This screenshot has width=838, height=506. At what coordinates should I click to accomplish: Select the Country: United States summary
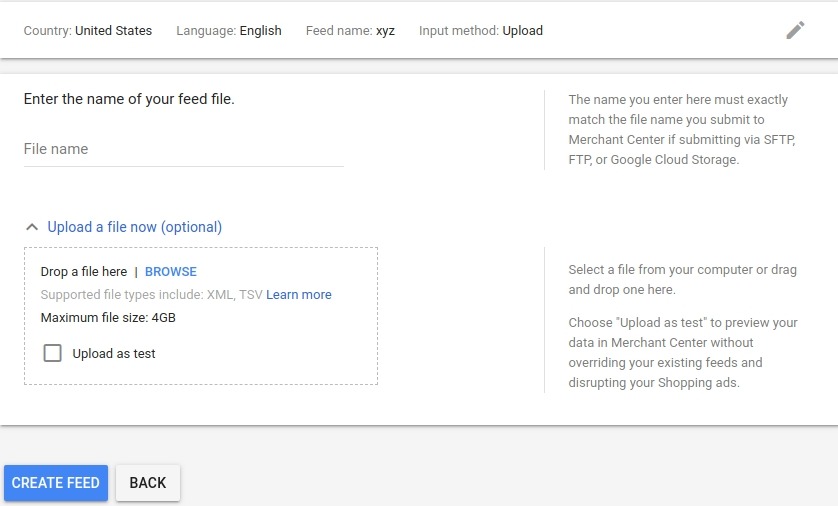(x=88, y=30)
